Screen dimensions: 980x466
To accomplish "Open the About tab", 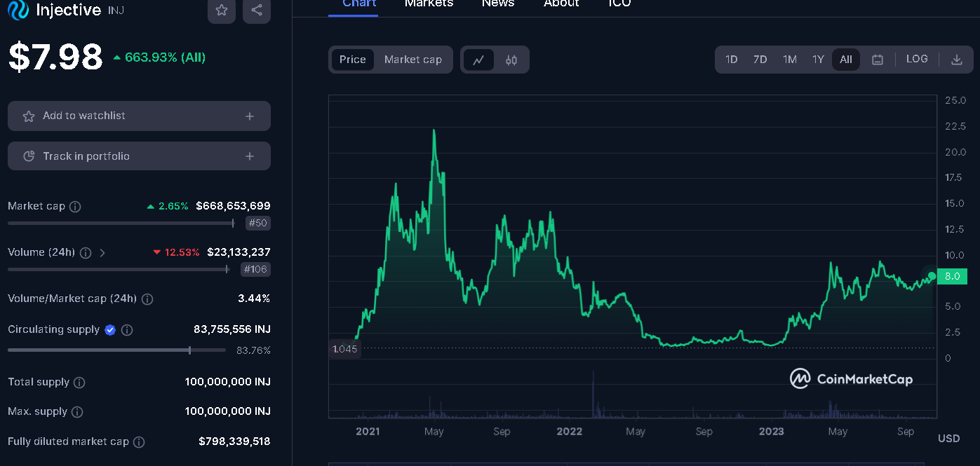I will pyautogui.click(x=561, y=4).
